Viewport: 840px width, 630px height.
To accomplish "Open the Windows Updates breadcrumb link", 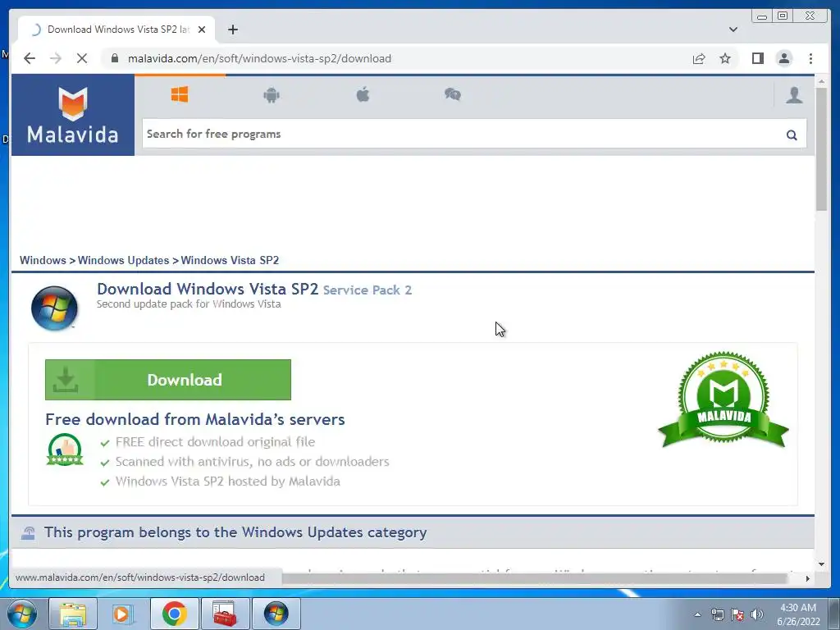I will (123, 260).
